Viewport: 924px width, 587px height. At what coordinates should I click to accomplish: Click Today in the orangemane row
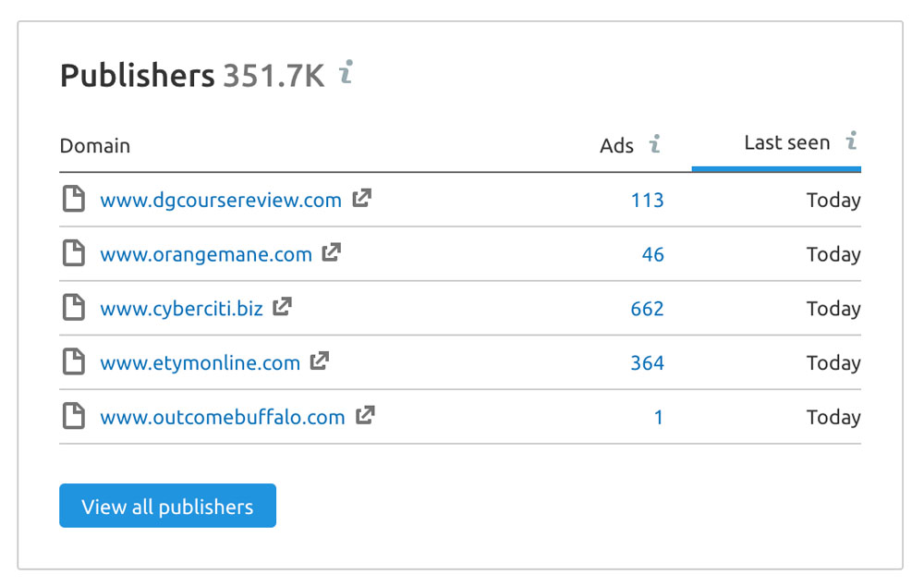coord(833,255)
